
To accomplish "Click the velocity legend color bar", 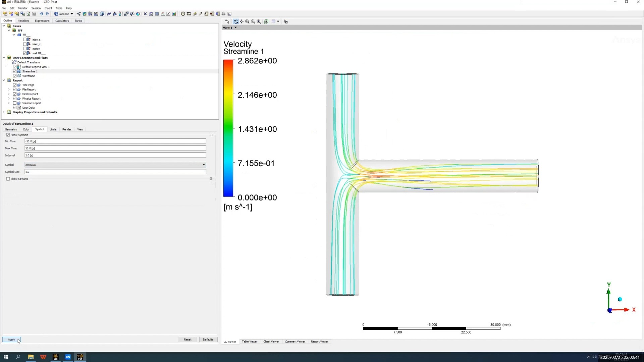I will coord(228,128).
